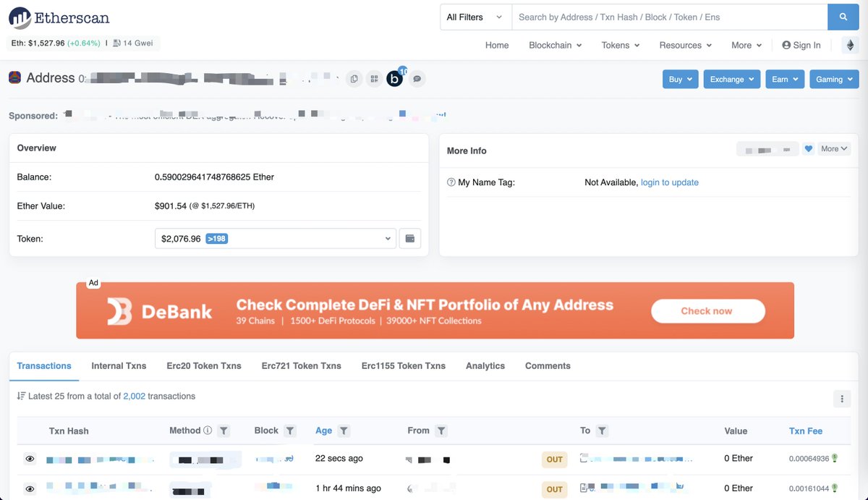Filter the Block column
This screenshot has width=868, height=500.
coord(290,431)
